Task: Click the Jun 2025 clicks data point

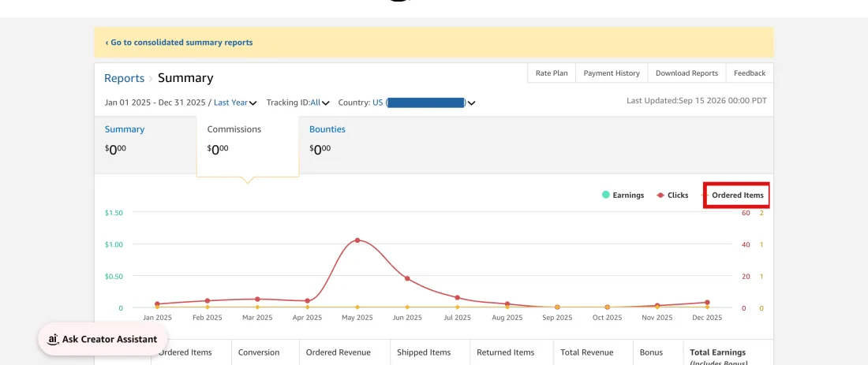Action: tap(407, 278)
